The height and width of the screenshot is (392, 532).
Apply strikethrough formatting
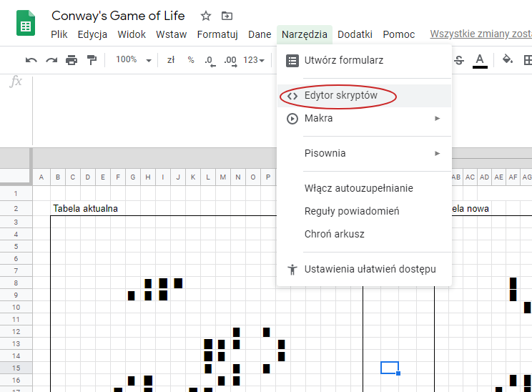(459, 60)
